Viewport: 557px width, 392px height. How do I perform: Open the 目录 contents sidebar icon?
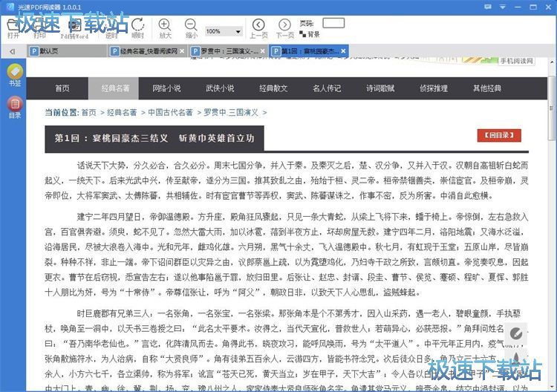15,108
